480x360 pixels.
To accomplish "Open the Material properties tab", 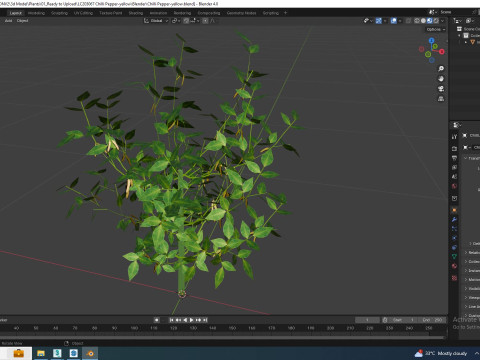I will [454, 266].
